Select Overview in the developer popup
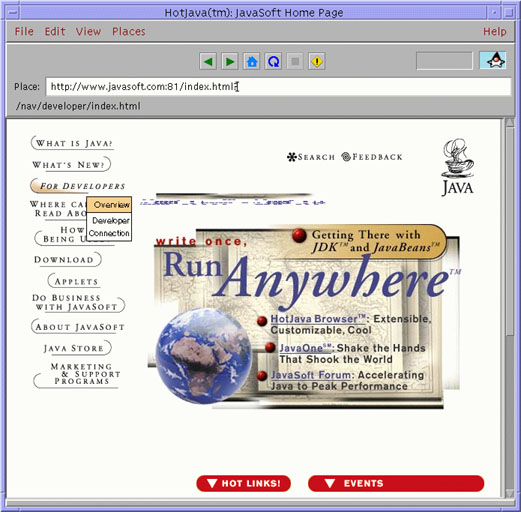The height and width of the screenshot is (512, 521). [x=109, y=204]
